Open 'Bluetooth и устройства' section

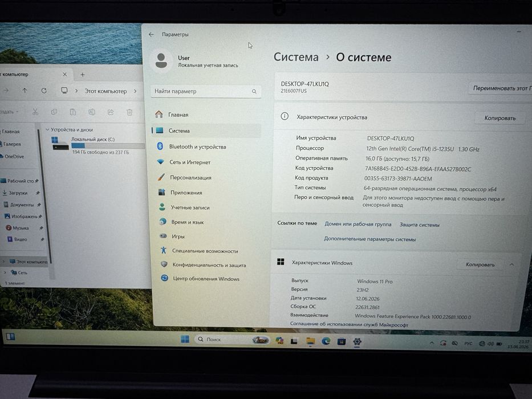click(x=197, y=146)
